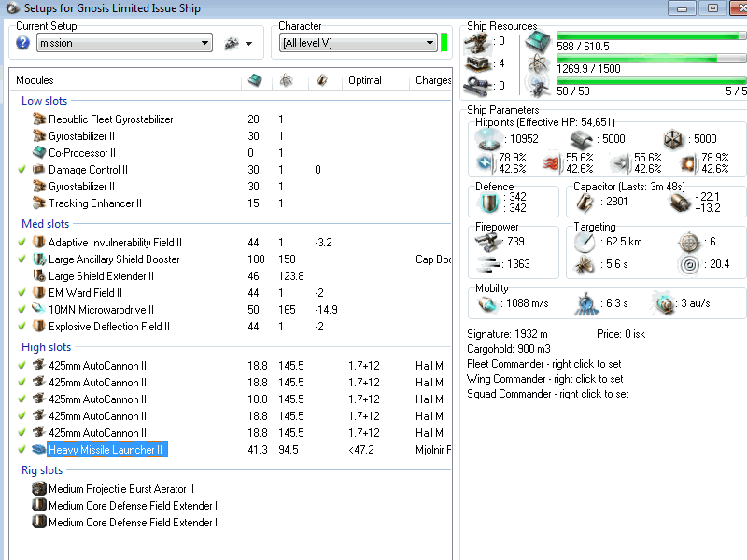Click the ship setup tools icon

point(232,43)
